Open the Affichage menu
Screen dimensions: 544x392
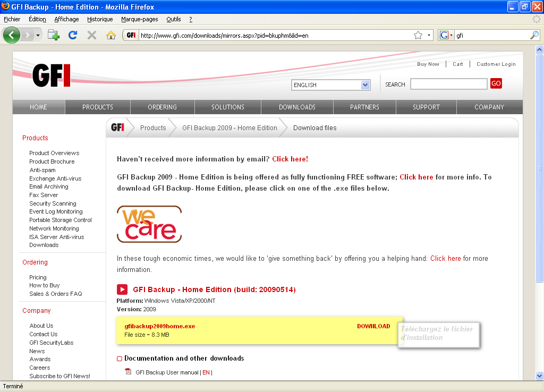pos(66,19)
